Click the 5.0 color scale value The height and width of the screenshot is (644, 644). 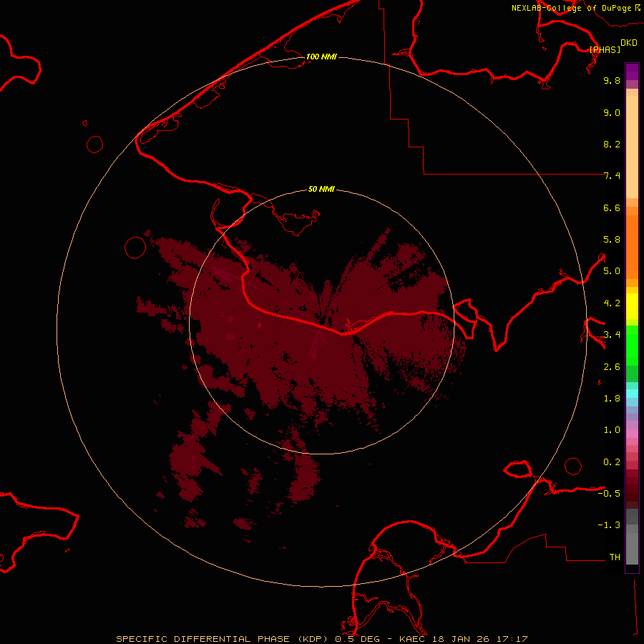[612, 271]
